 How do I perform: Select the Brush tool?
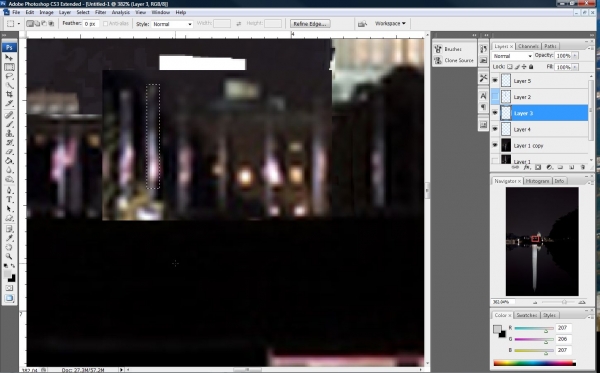click(x=9, y=124)
